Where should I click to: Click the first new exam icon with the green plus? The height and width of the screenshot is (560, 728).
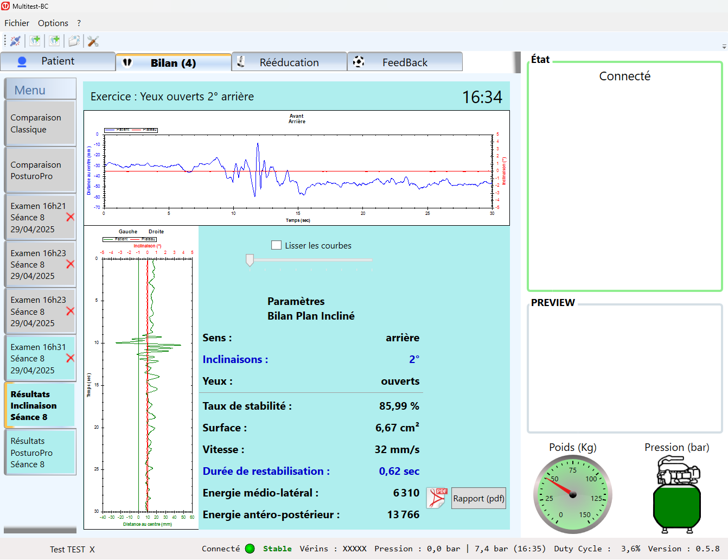(35, 41)
